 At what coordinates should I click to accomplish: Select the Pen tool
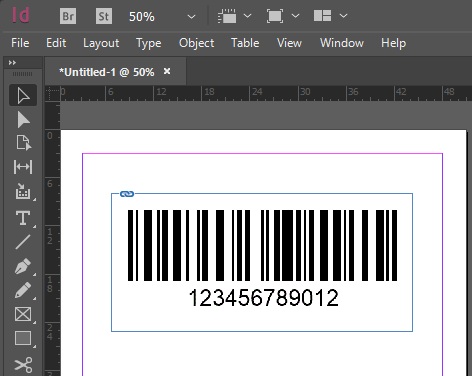pyautogui.click(x=23, y=266)
